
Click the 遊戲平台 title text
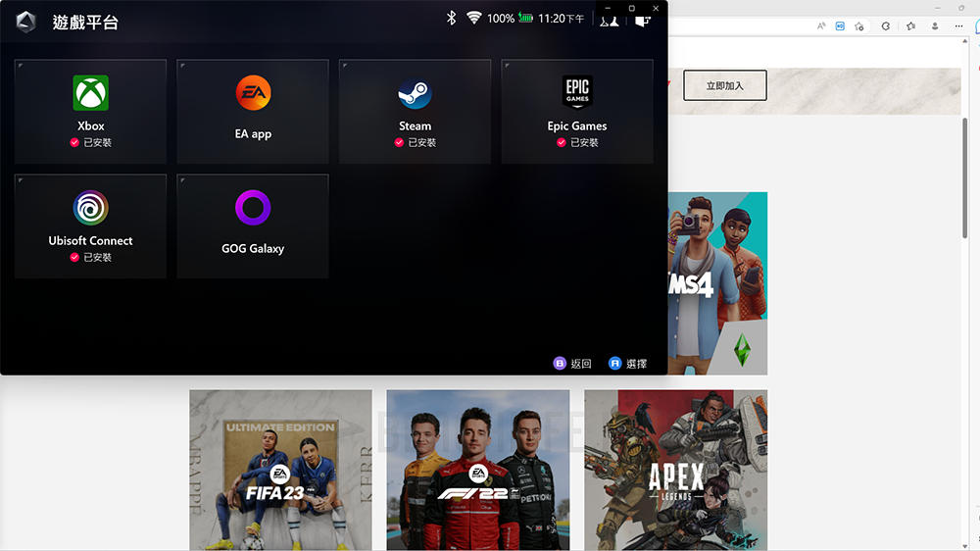[85, 23]
